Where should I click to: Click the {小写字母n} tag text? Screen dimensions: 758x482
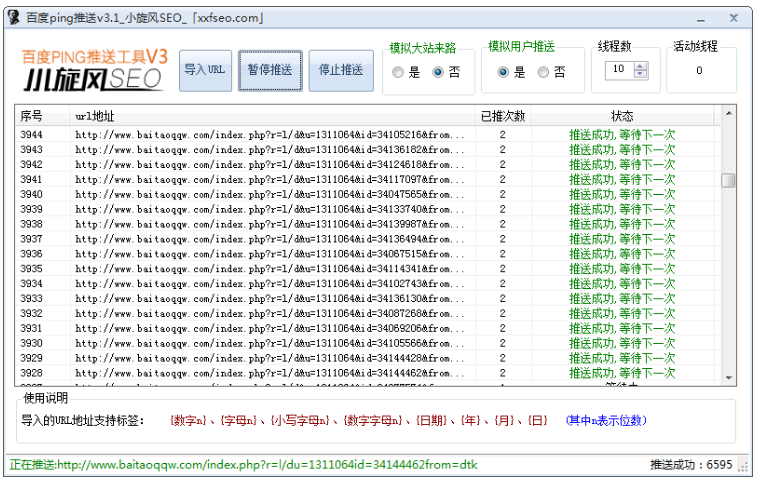coord(300,421)
